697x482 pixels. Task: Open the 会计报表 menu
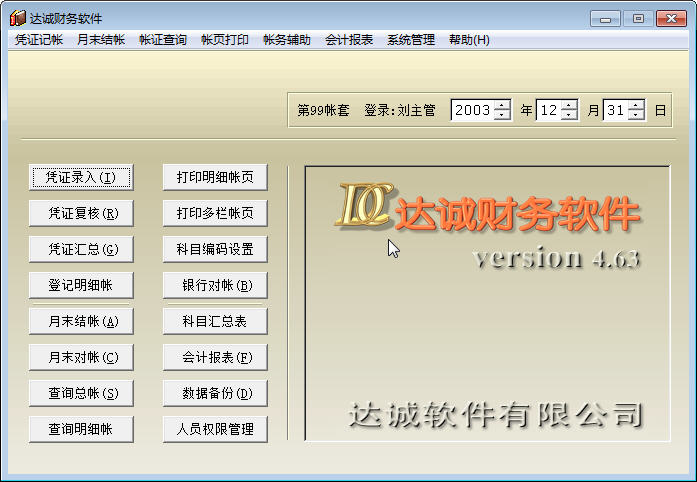click(349, 40)
